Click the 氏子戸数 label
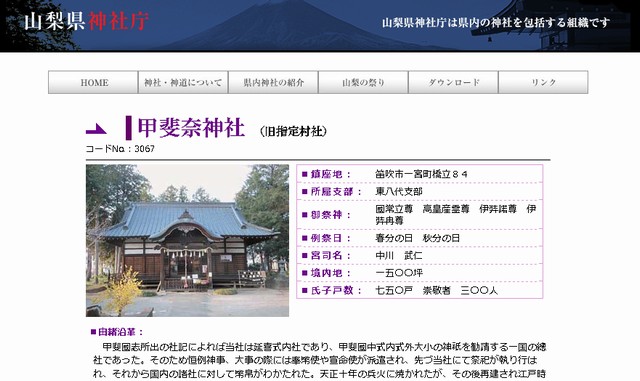The width and height of the screenshot is (640, 381). [331, 291]
